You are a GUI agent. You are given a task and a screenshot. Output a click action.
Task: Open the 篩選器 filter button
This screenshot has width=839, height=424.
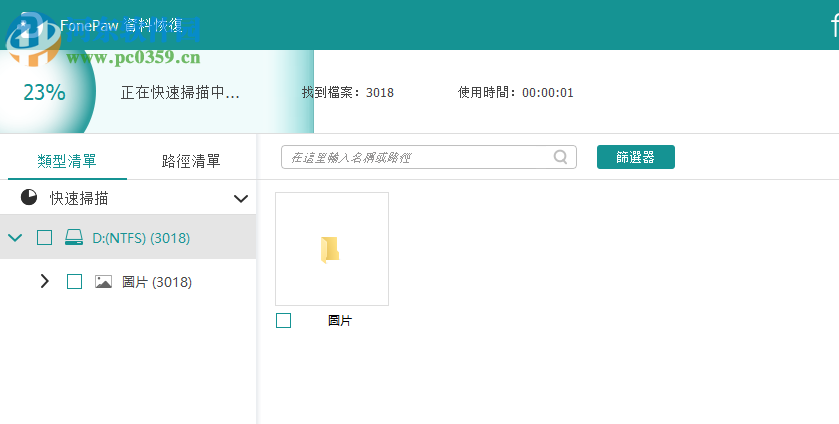click(x=636, y=157)
